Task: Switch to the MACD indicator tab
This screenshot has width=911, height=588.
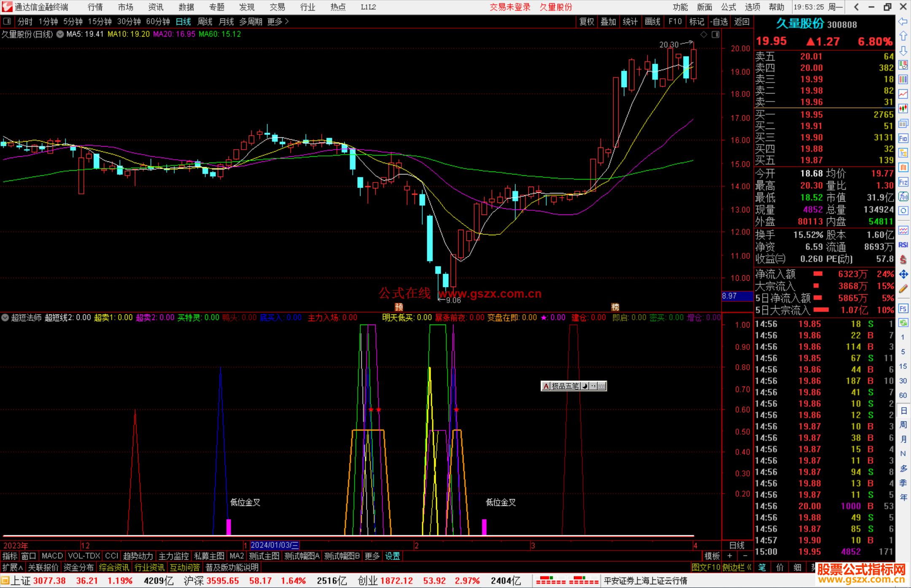Action: 52,556
